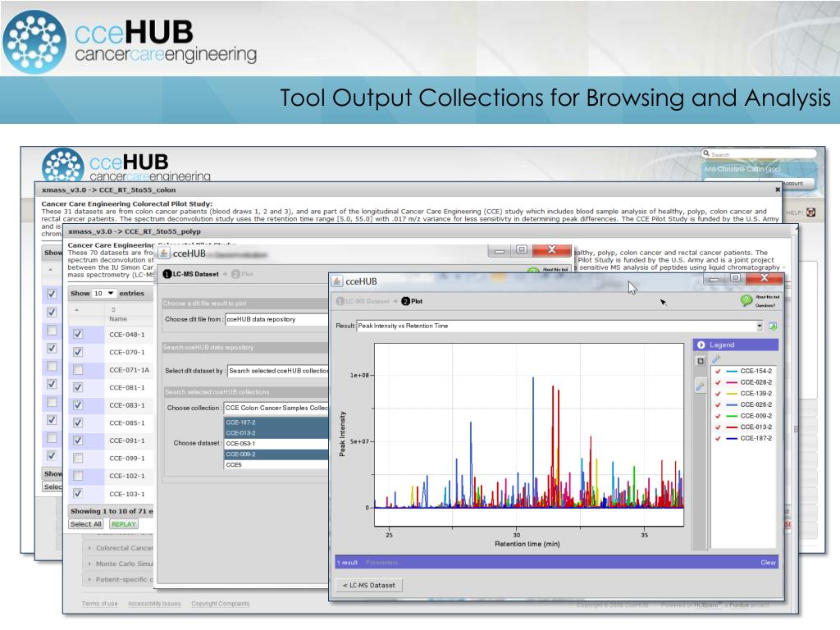Click the wrench icon right of the zoom-reset square

(x=716, y=359)
